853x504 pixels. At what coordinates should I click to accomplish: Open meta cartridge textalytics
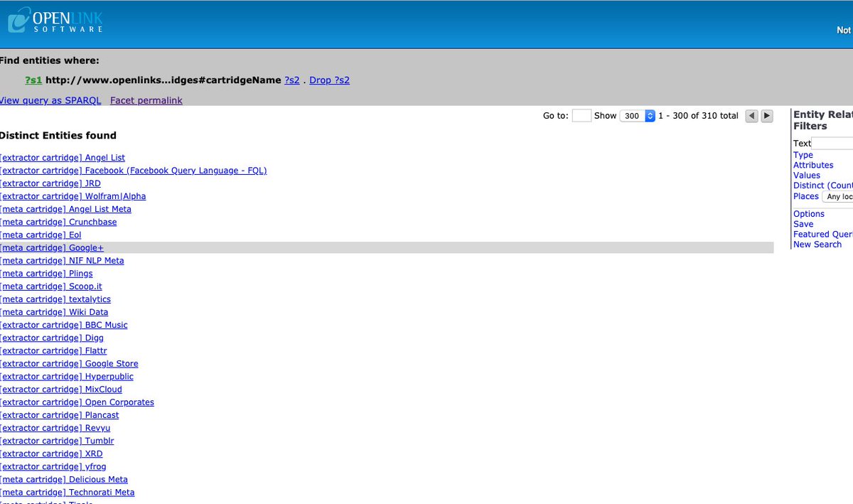[x=55, y=299]
